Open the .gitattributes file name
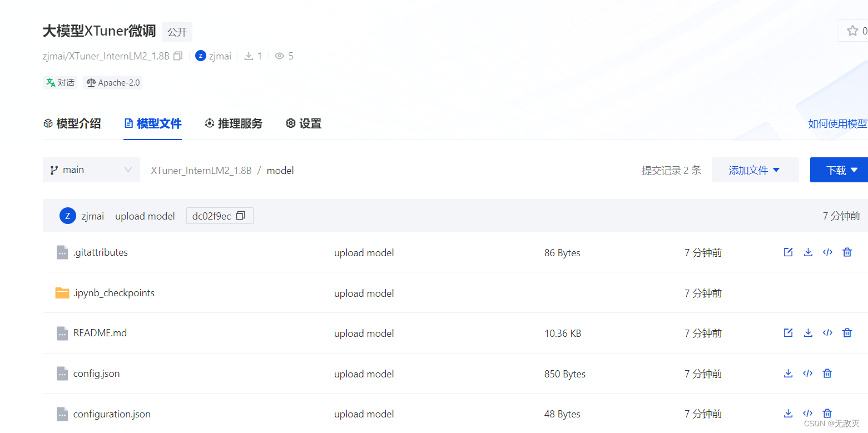 pos(101,252)
